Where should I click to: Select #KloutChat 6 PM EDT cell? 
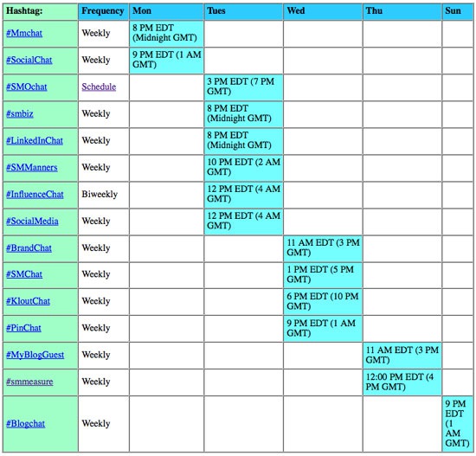pyautogui.click(x=323, y=301)
